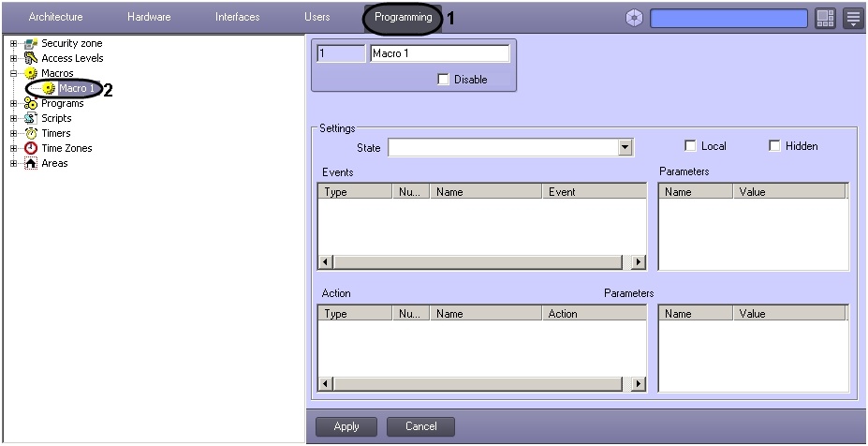Click Action parameters Name header
Image resolution: width=868 pixels, height=446 pixels.
pos(696,314)
